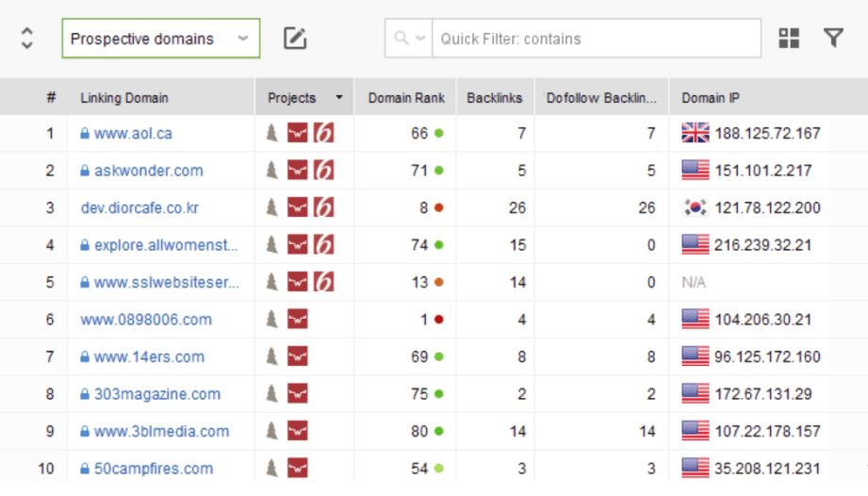868x496 pixels.
Task: Sort by Domain Rank column header
Action: [406, 97]
